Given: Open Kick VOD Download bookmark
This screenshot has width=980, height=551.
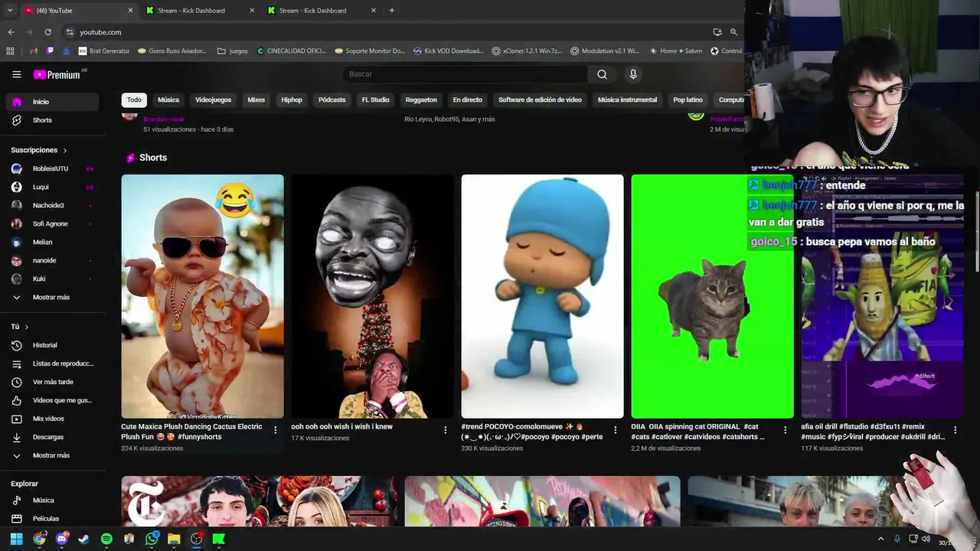Looking at the screenshot, I should coord(448,51).
